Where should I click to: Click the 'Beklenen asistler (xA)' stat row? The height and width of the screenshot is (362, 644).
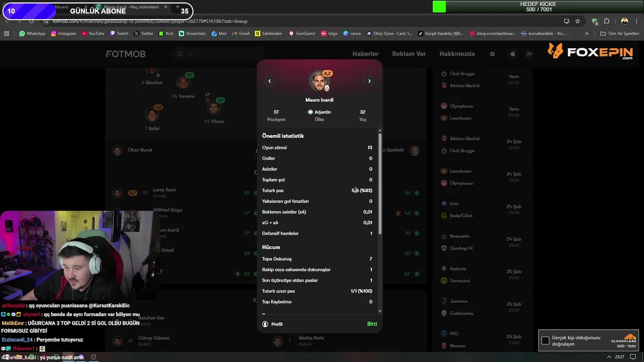click(x=317, y=212)
